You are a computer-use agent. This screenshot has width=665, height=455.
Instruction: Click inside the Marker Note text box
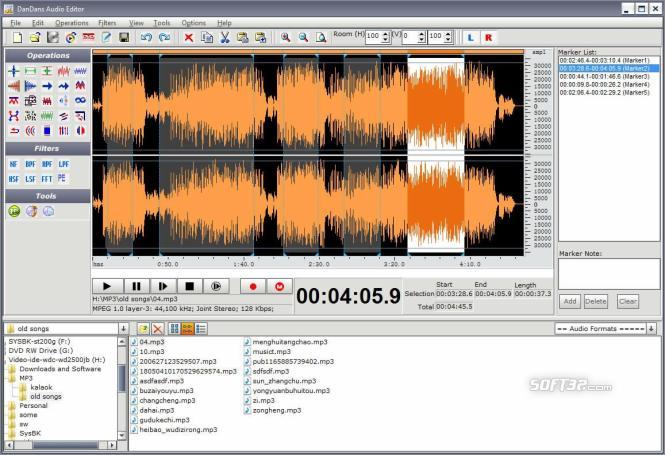coord(609,274)
